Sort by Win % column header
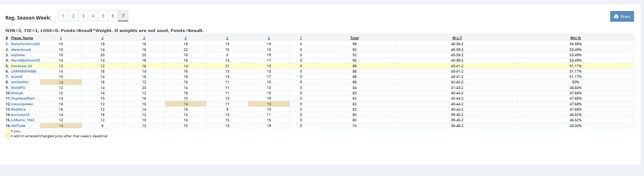Viewport: 644px width, 176px height. [x=575, y=38]
